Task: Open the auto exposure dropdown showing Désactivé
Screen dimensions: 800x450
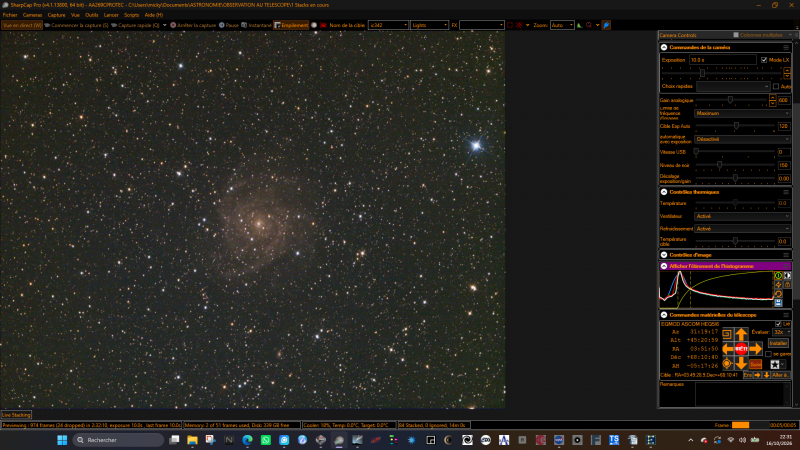Action: point(742,139)
